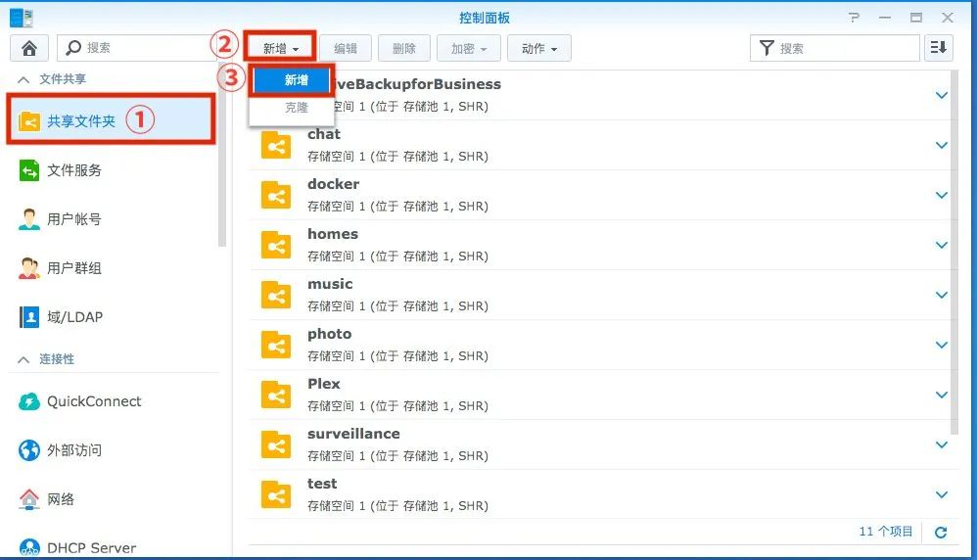
Task: Expand details for photo folder
Action: tap(942, 345)
